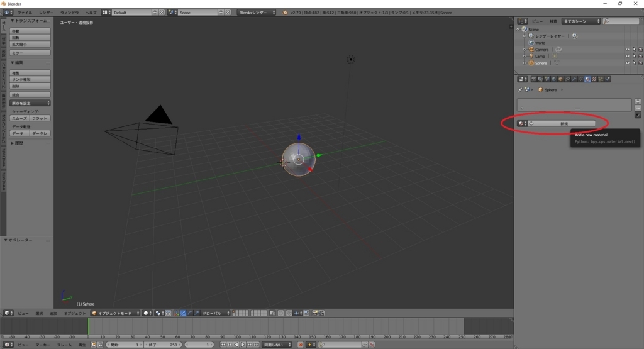Open the Blenderレンダー engine dropdown

(257, 13)
